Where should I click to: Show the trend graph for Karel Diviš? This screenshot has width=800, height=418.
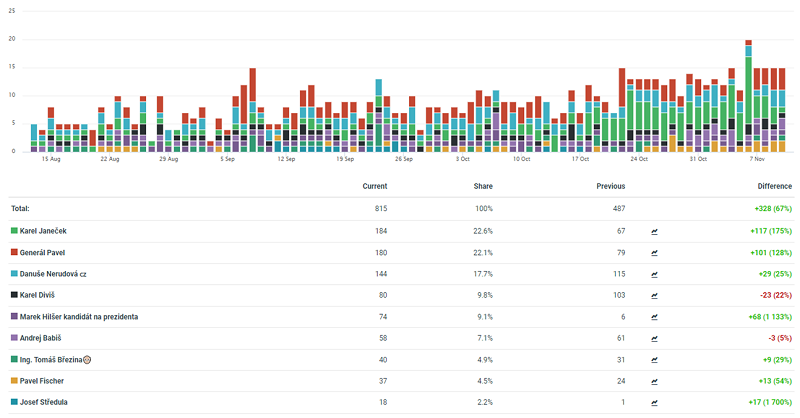pyautogui.click(x=654, y=295)
